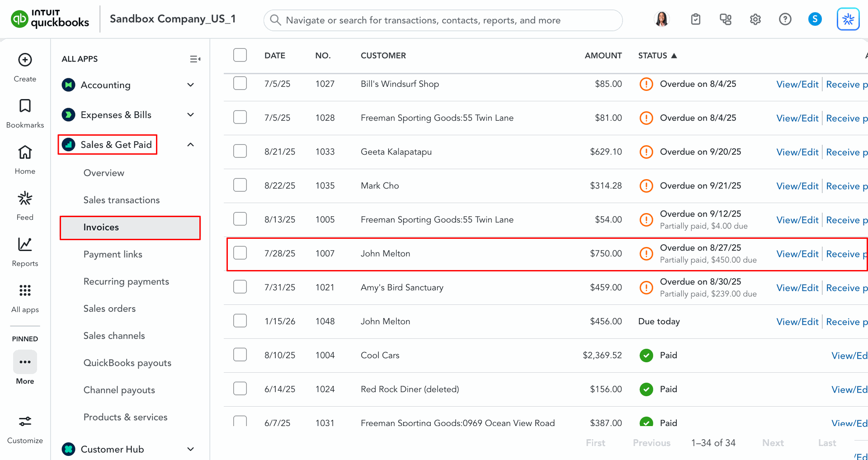This screenshot has height=460, width=868.
Task: Select invoice 1033 Geeta Kalapatapu checkbox
Action: click(x=240, y=151)
